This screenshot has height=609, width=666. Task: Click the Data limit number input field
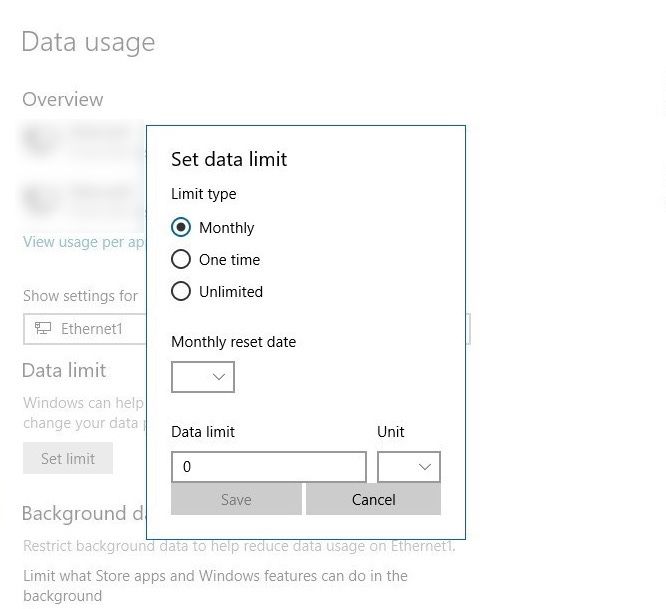click(269, 467)
